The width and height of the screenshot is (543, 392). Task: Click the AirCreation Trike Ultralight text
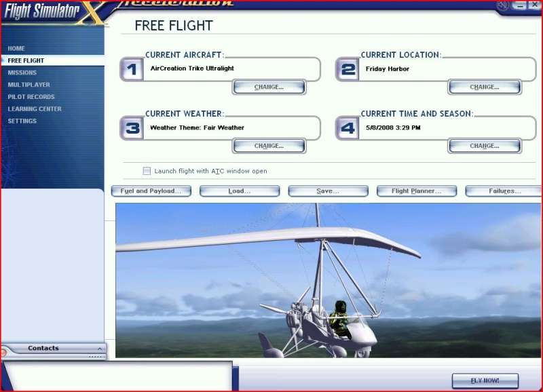click(x=192, y=68)
